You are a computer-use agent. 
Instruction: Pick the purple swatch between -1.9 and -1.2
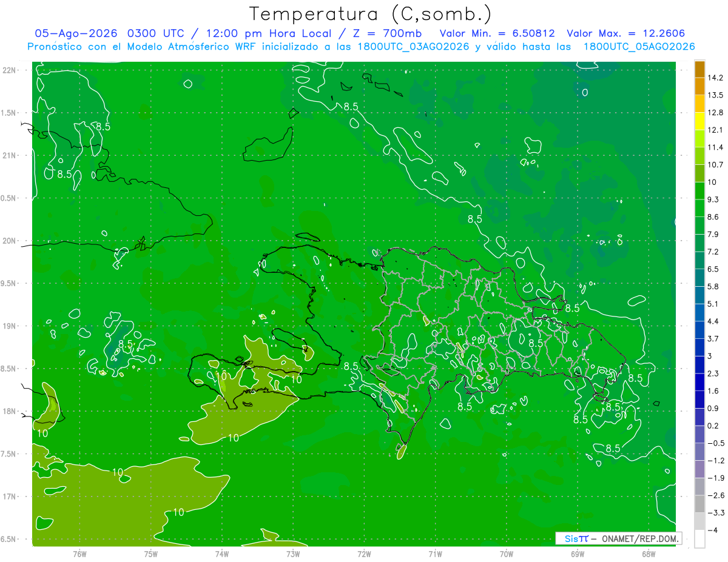click(x=699, y=469)
